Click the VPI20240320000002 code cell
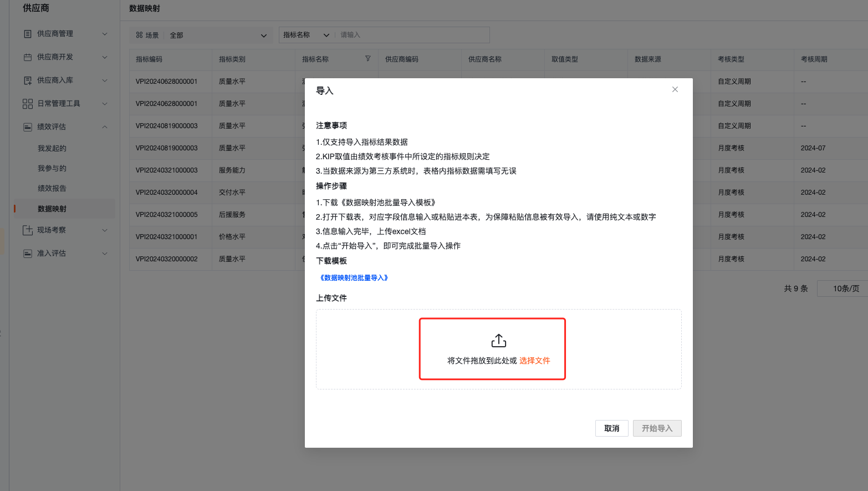 tap(167, 259)
